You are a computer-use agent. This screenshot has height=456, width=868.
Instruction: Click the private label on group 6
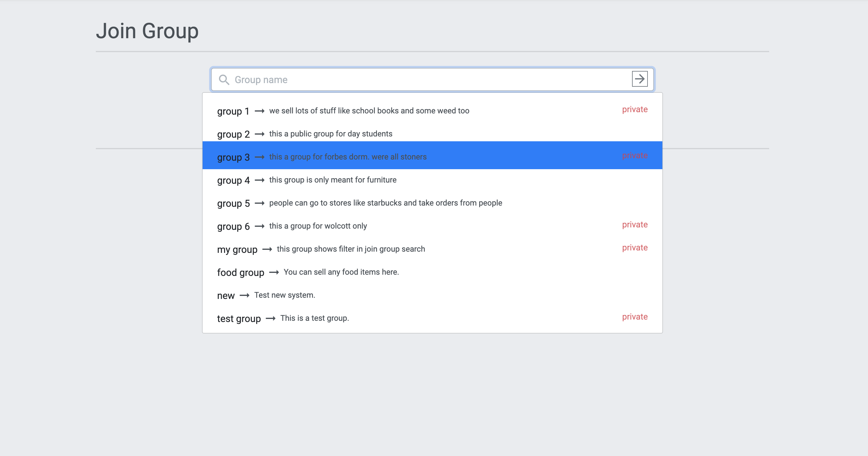tap(635, 225)
